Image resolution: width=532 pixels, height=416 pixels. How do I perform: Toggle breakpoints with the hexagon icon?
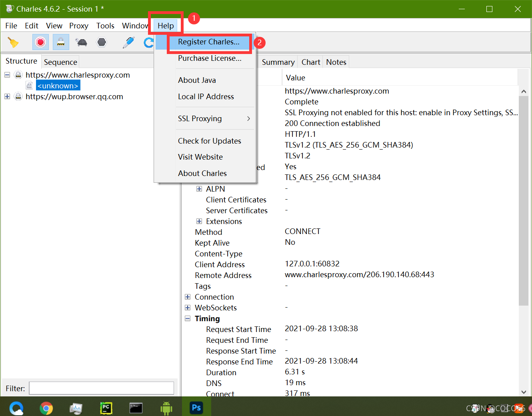point(101,42)
